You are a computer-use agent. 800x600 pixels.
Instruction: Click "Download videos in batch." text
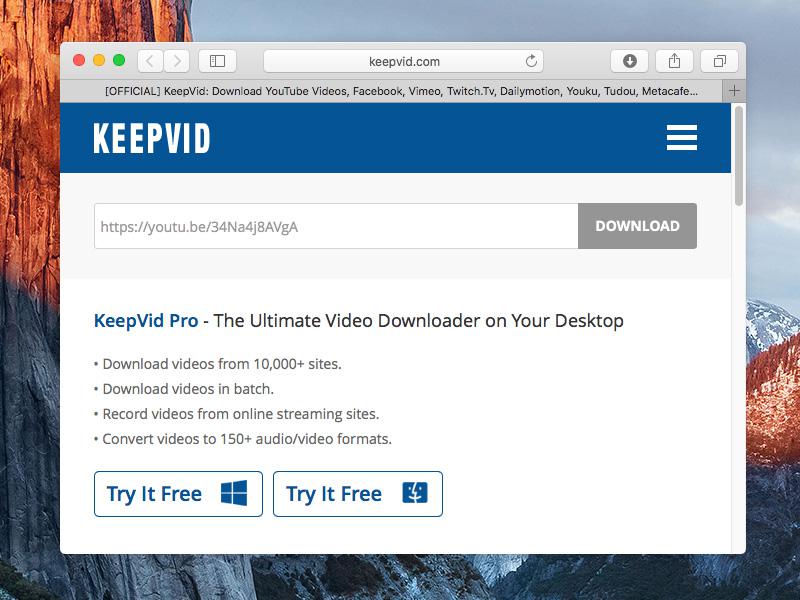pyautogui.click(x=188, y=389)
